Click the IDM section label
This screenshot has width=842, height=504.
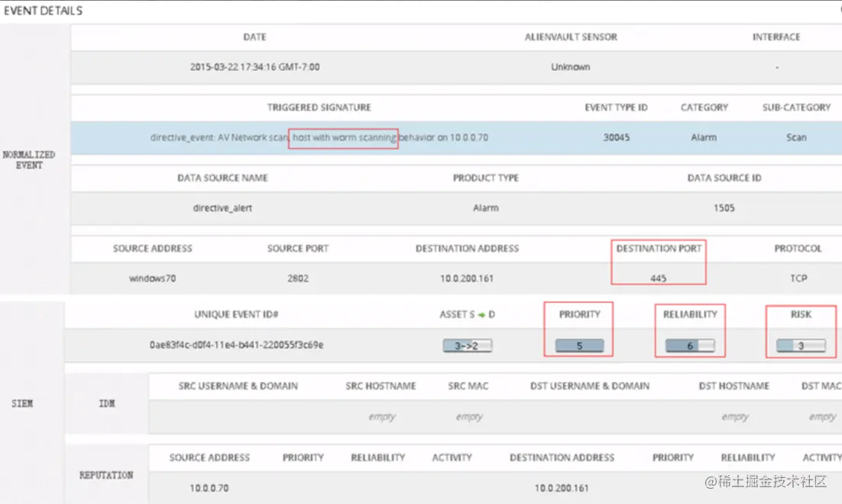coord(107,404)
